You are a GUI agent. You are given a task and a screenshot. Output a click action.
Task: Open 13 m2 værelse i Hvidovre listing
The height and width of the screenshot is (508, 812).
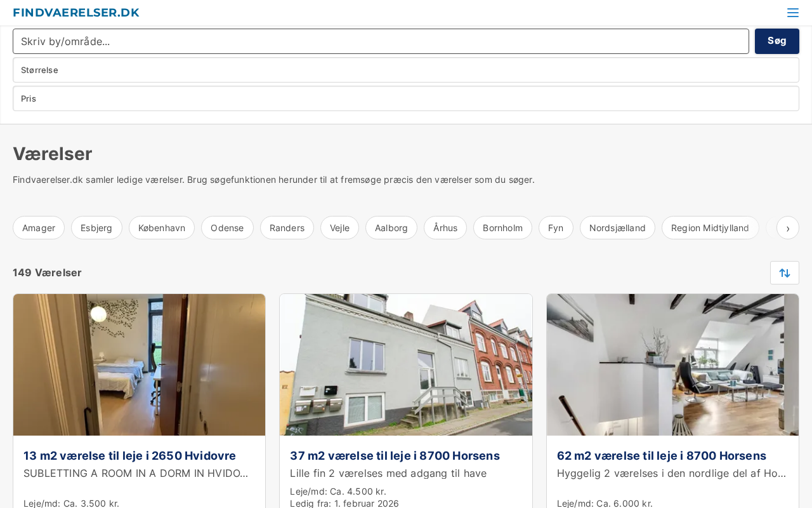point(129,455)
